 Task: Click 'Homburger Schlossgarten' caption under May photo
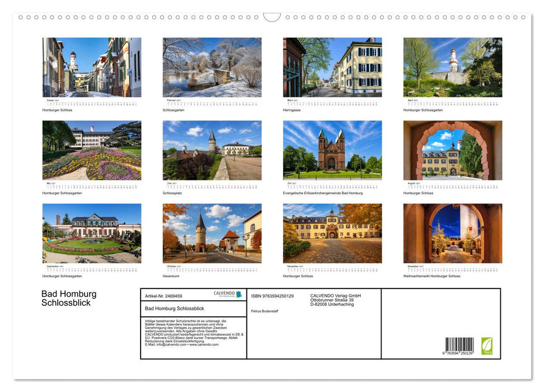point(62,193)
